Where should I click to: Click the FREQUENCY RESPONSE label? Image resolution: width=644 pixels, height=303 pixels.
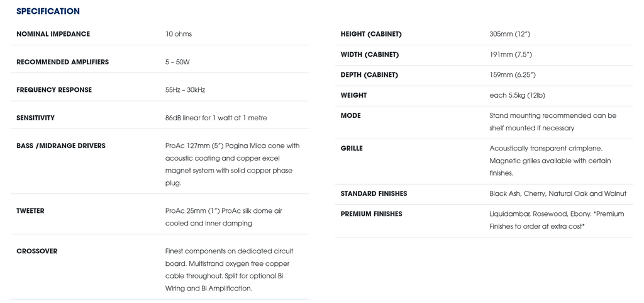tap(54, 89)
